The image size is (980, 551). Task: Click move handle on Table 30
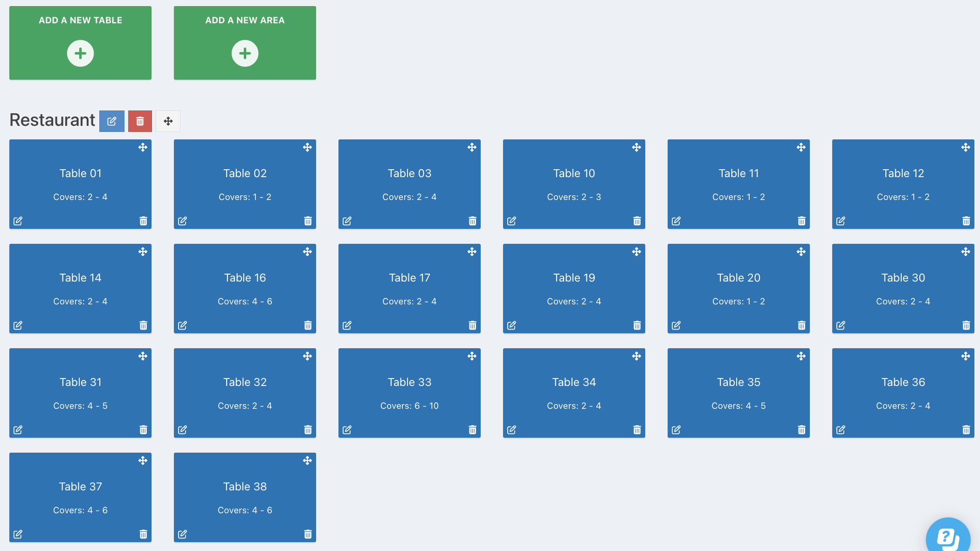click(966, 252)
